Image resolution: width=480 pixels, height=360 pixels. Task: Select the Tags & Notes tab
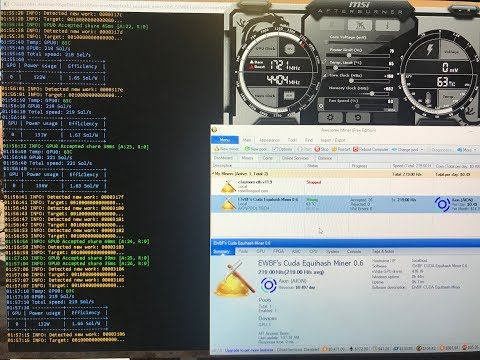tap(383, 251)
